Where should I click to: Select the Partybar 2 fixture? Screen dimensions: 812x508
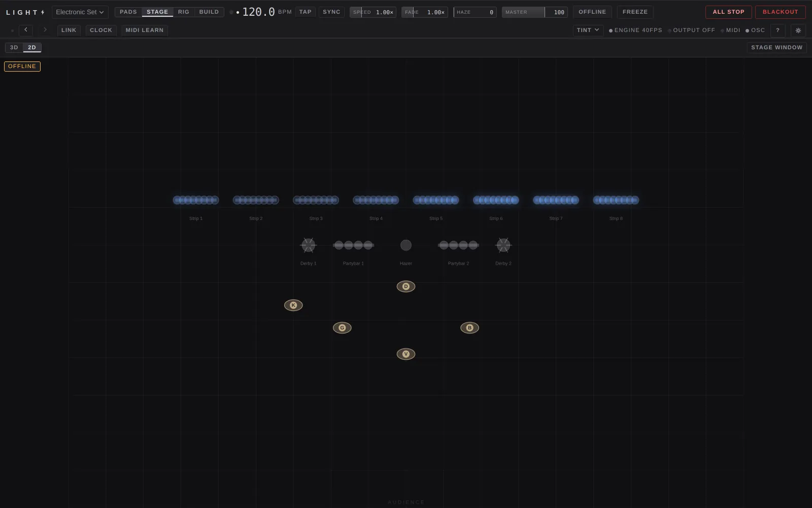[x=458, y=245]
